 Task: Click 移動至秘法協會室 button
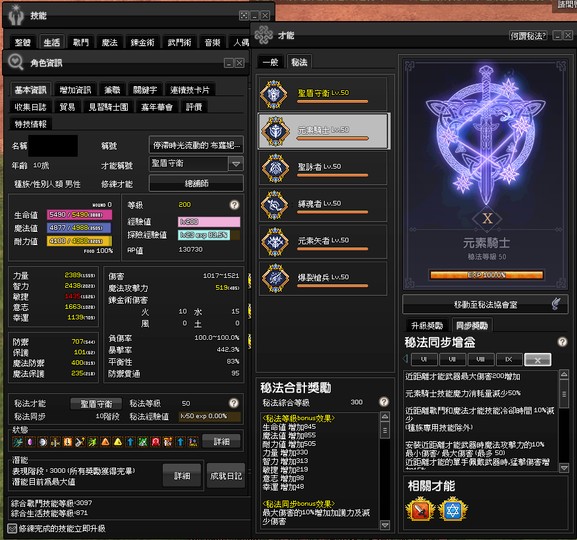(485, 304)
